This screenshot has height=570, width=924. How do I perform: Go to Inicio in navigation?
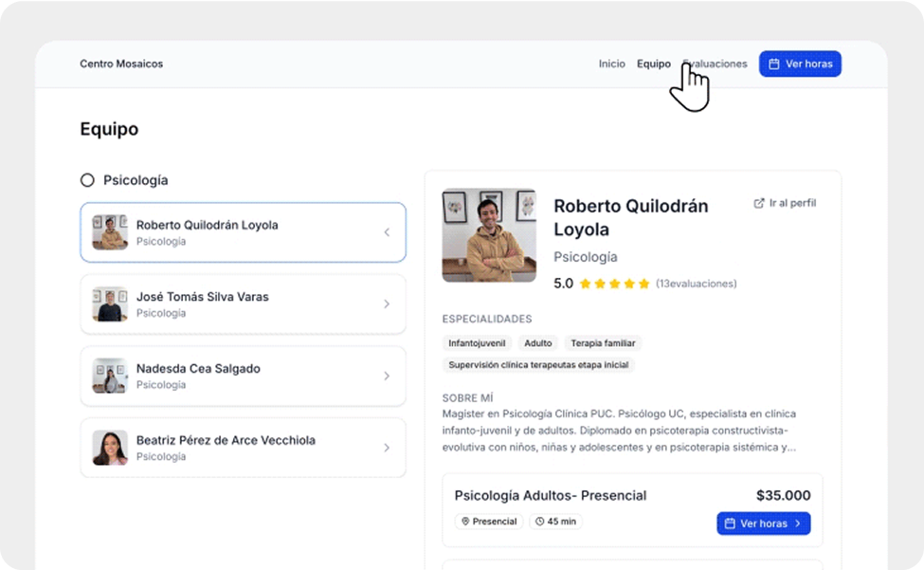[x=611, y=64]
